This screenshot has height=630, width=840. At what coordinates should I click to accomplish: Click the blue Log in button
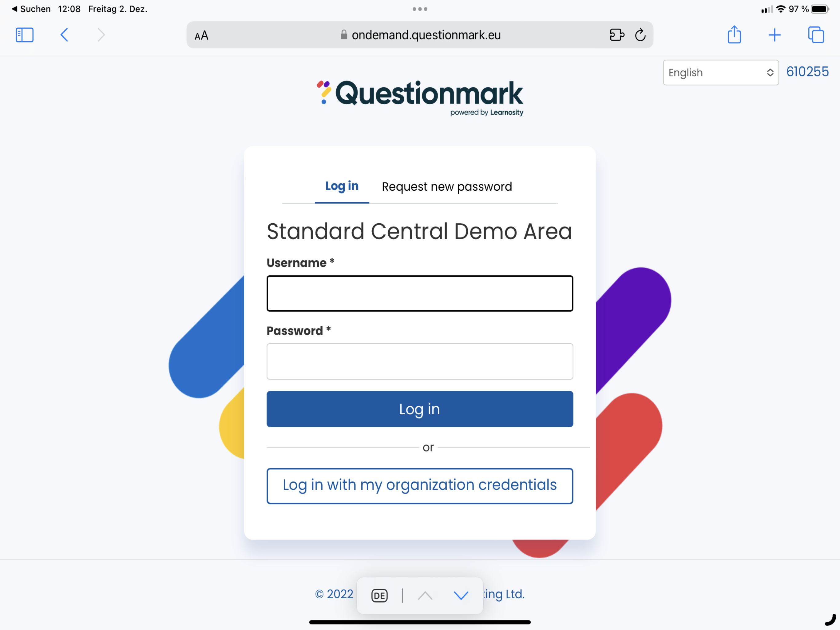[x=420, y=409]
